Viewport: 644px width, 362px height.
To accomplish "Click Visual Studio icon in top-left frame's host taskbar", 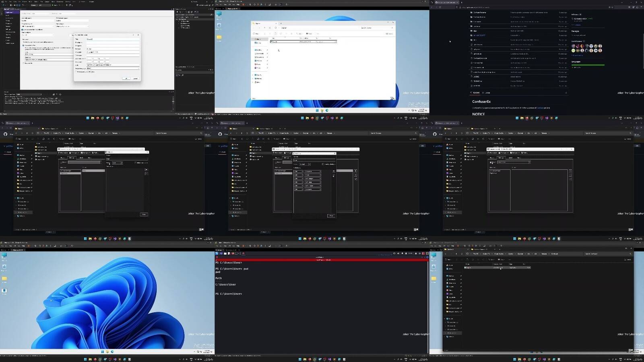I will (x=117, y=118).
